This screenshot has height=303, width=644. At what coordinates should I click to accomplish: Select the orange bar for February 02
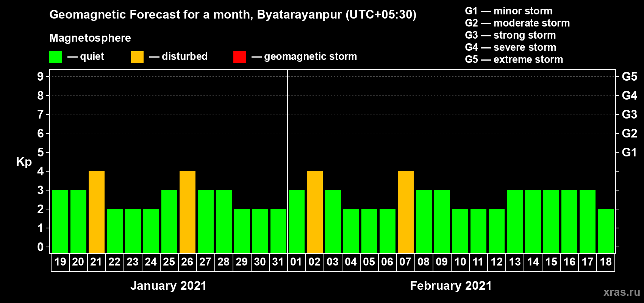(x=315, y=212)
